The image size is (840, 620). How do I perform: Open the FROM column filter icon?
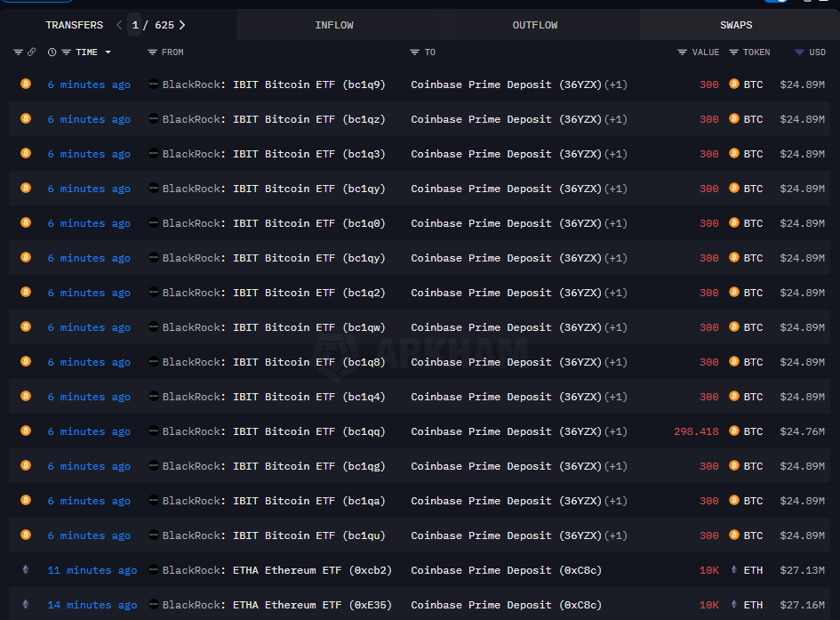pos(153,52)
